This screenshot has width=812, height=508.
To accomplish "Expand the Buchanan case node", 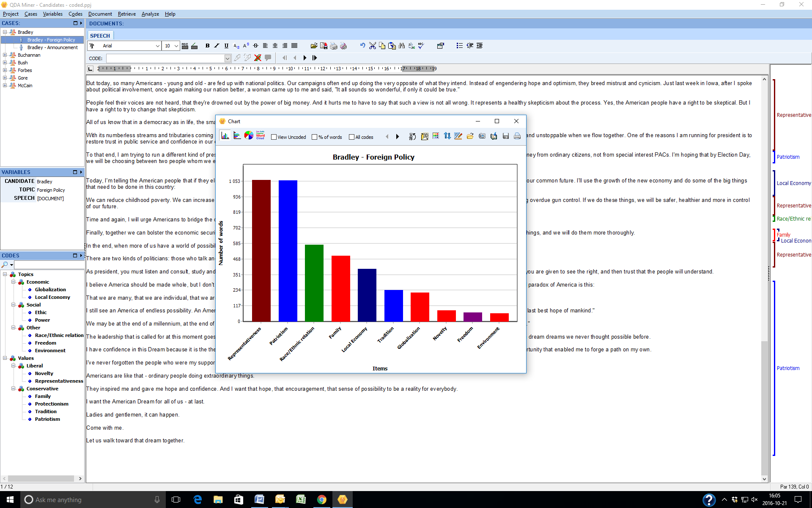I will 5,55.
